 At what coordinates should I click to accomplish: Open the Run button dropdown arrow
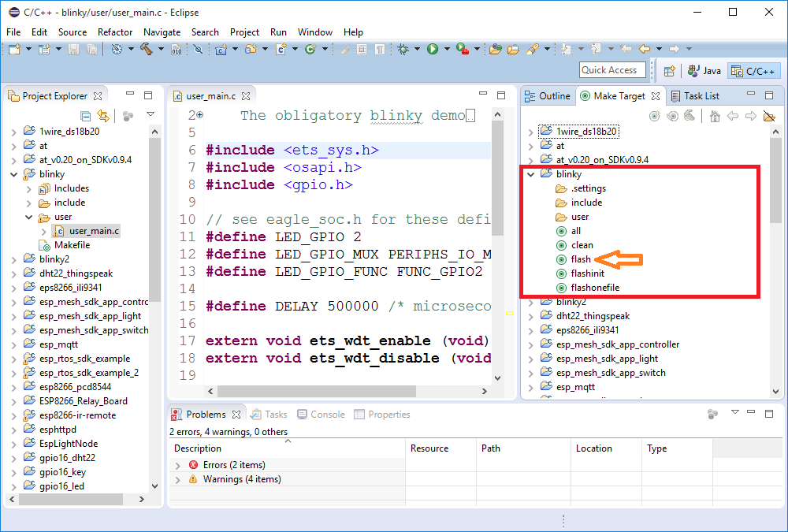click(445, 49)
